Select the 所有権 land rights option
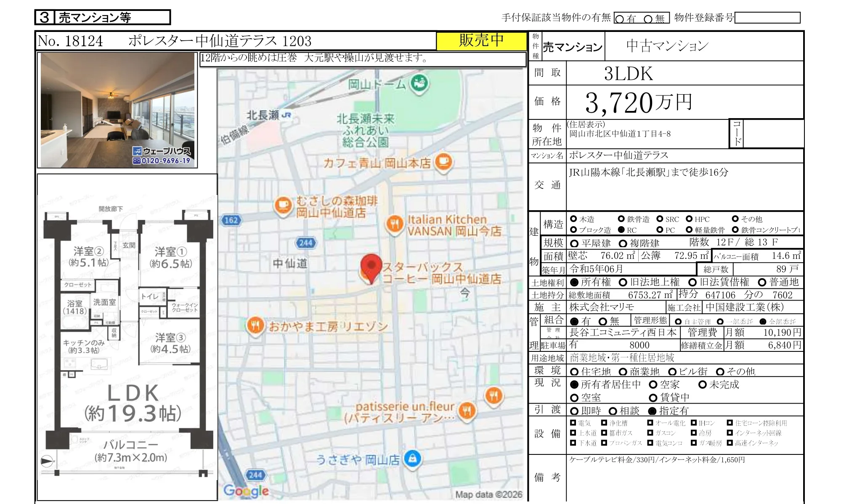The width and height of the screenshot is (865, 504). tap(574, 282)
